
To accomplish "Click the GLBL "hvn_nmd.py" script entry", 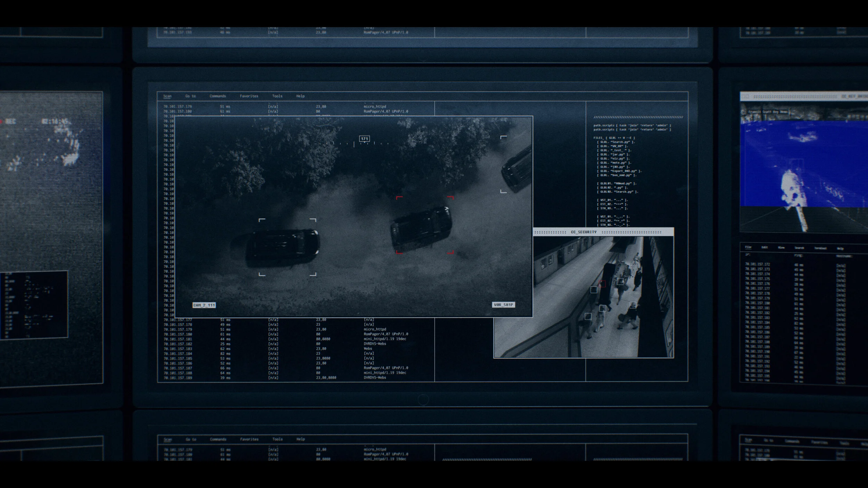I will (x=617, y=175).
